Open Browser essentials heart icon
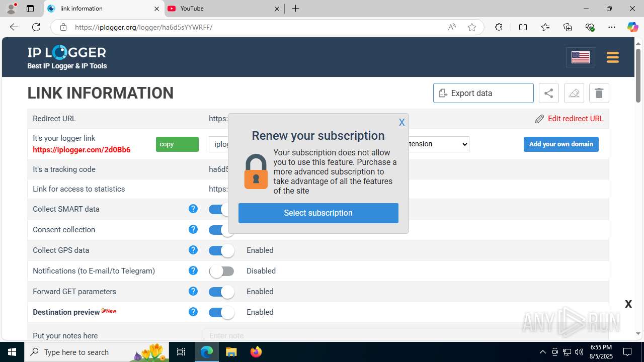 590,27
